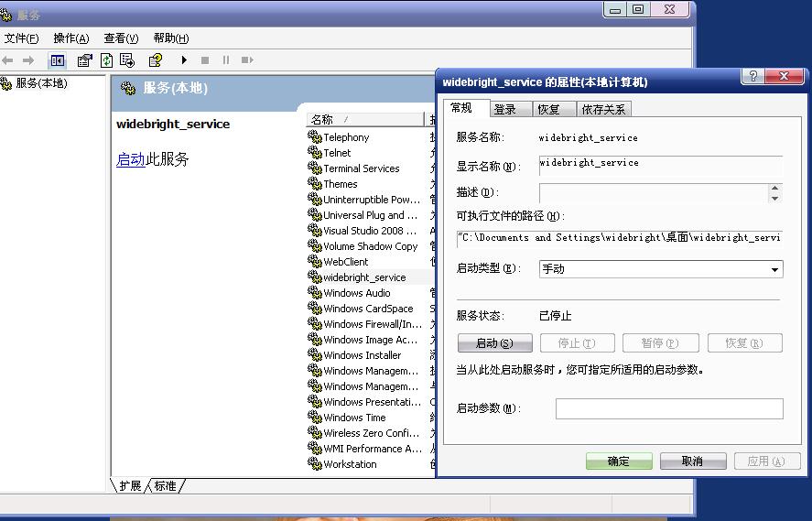Viewport: 812px width, 521px height.
Task: Click the gear icon beside Windows CardSpace
Action: click(x=315, y=308)
